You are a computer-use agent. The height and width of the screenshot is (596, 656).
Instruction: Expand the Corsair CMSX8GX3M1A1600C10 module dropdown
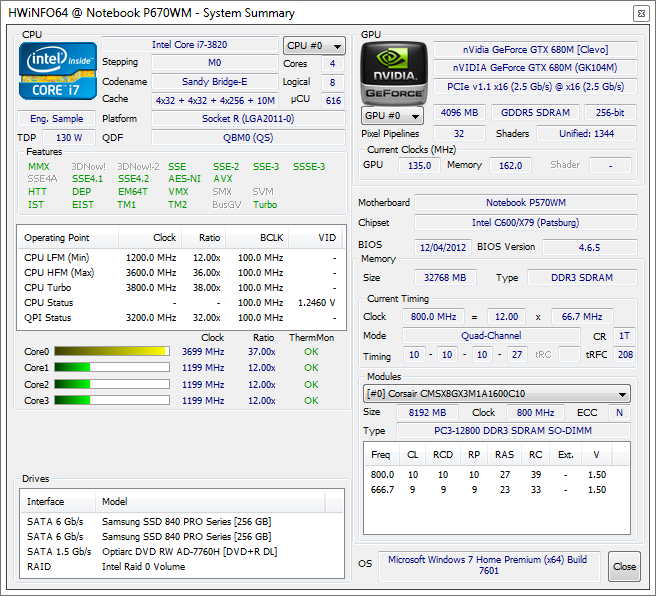point(497,394)
